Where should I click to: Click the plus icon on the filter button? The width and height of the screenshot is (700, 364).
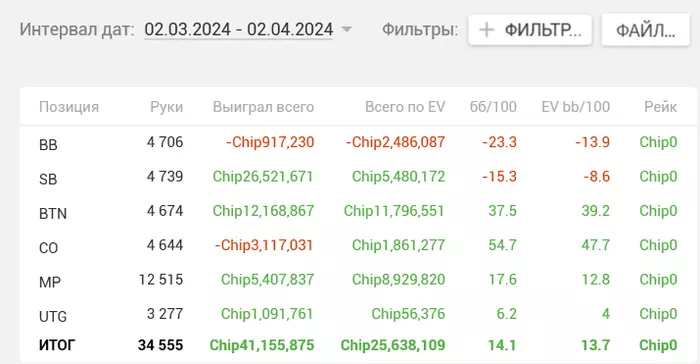click(486, 30)
